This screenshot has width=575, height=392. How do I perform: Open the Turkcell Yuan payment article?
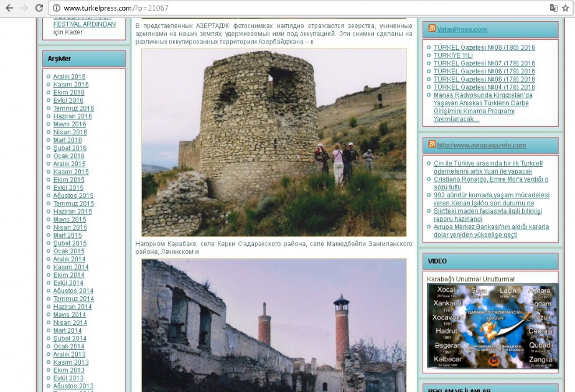coord(485,163)
